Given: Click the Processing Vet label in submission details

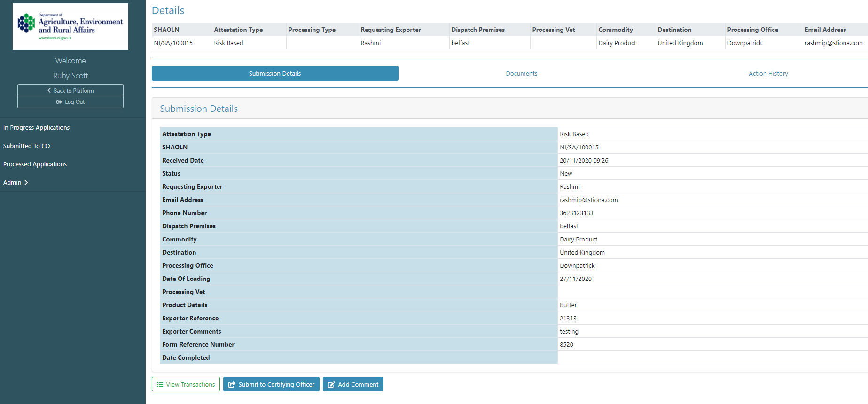Looking at the screenshot, I should [184, 292].
